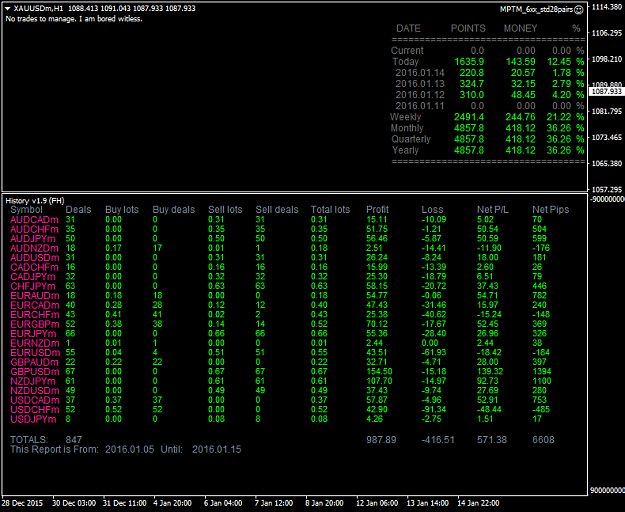The width and height of the screenshot is (625, 512).
Task: Click the POINTS column header in summary
Action: point(468,29)
